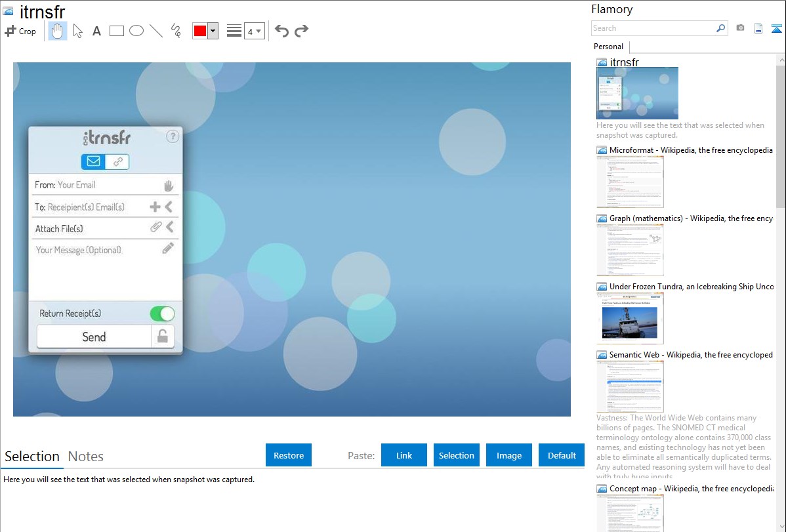The width and height of the screenshot is (786, 532).
Task: Click the Restore button
Action: pyautogui.click(x=289, y=455)
